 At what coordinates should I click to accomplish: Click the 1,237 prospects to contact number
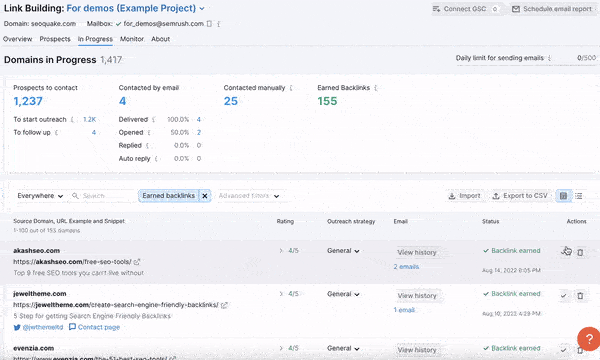coord(28,101)
